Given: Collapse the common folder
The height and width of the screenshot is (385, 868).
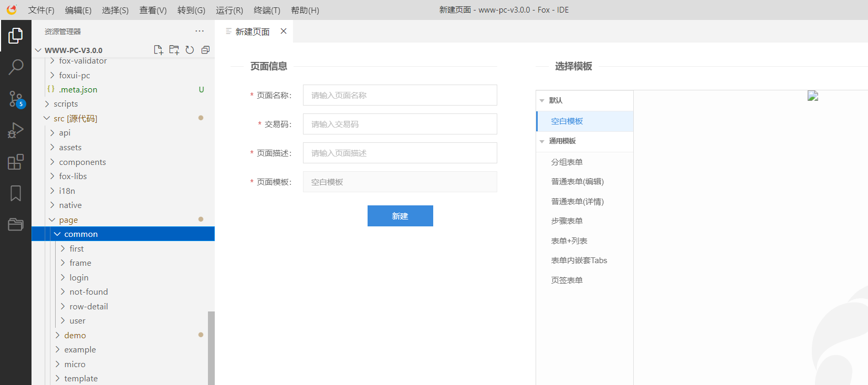Looking at the screenshot, I should pos(57,234).
